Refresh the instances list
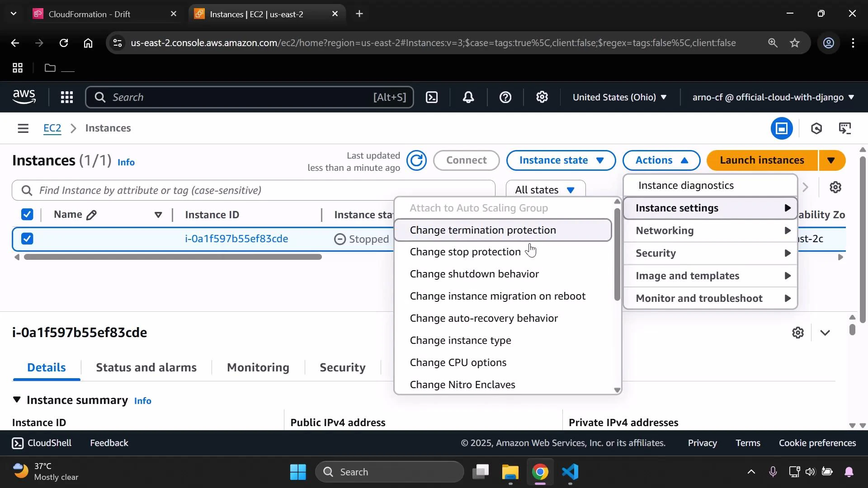The width and height of the screenshot is (868, 488). tap(416, 160)
